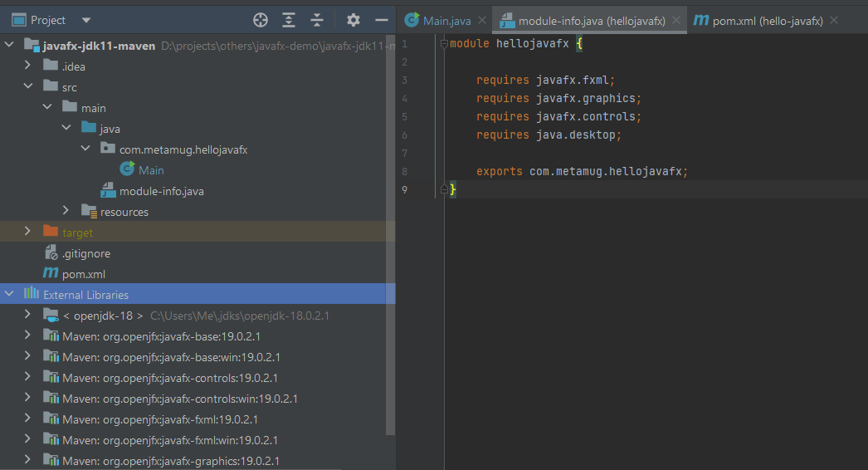Click the fold end marker at line 9
868x470 pixels.
tap(444, 189)
